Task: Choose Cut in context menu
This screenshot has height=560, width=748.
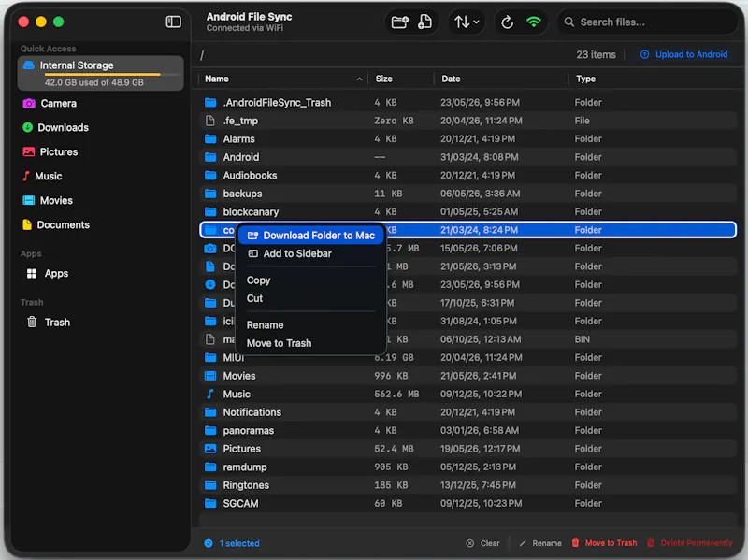Action: coord(254,298)
